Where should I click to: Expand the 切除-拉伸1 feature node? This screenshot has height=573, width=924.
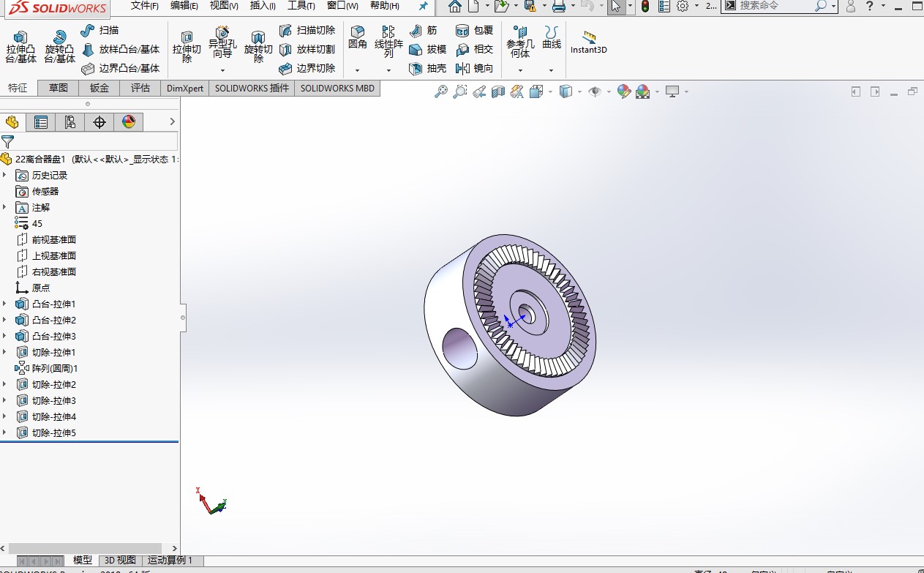coord(4,352)
